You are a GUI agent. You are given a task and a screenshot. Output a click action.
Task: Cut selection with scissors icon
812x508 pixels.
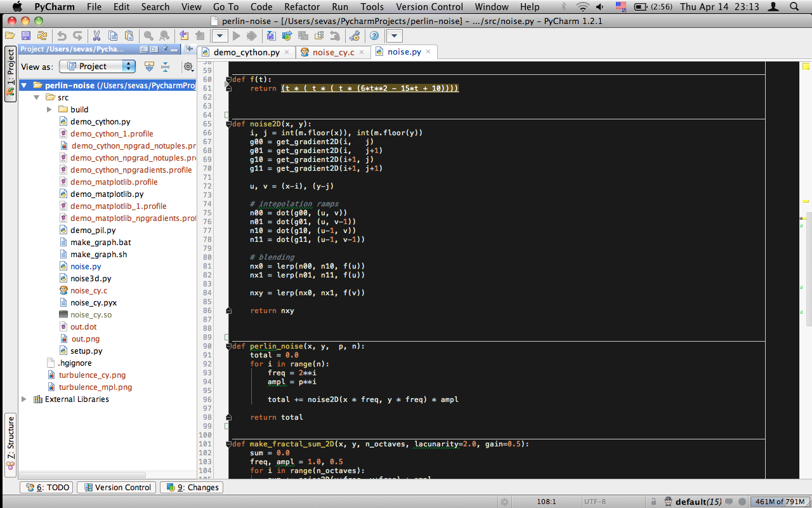96,36
